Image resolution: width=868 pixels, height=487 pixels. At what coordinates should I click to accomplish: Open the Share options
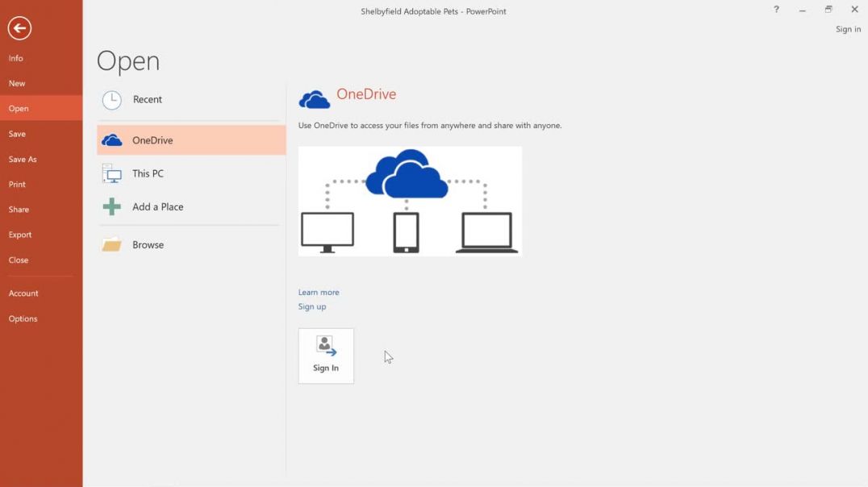41,209
